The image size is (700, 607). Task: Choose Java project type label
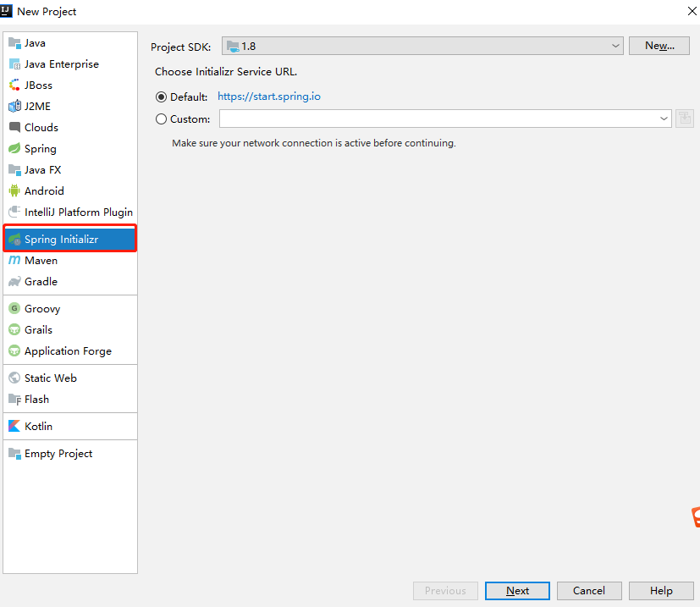(35, 43)
